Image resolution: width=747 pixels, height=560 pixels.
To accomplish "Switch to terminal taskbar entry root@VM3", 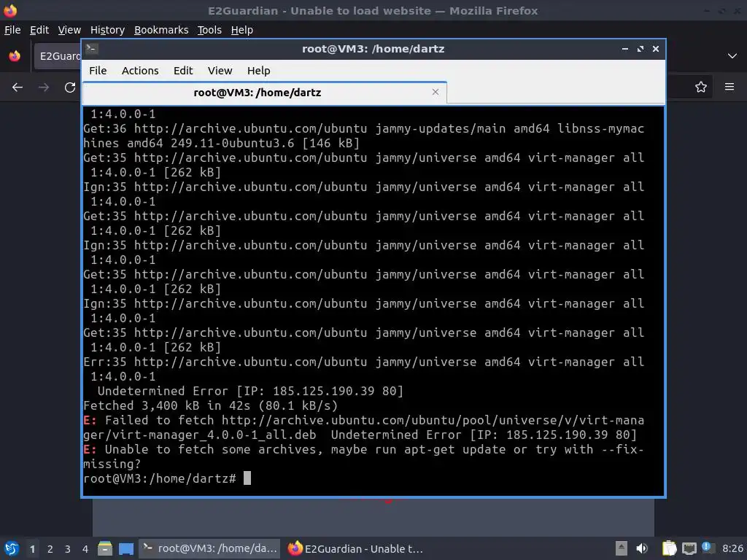I will point(210,548).
